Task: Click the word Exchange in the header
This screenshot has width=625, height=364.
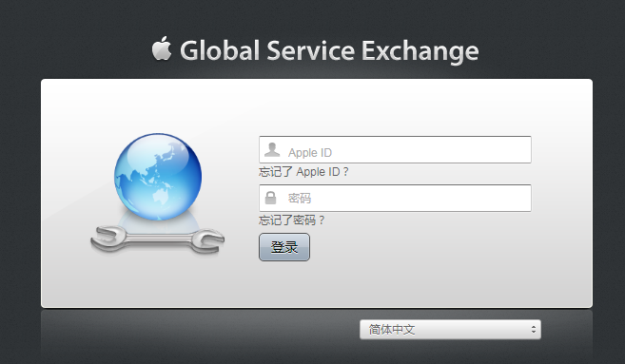Action: [420, 51]
